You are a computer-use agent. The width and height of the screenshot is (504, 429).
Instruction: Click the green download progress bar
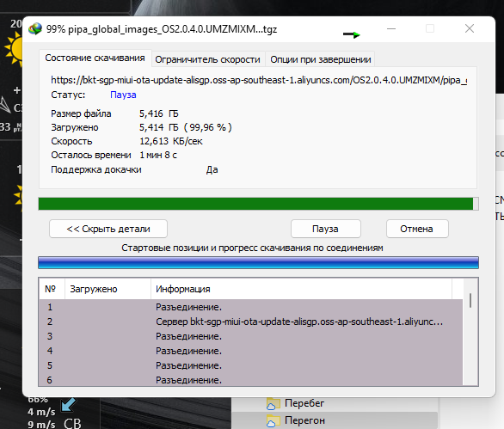click(x=258, y=204)
